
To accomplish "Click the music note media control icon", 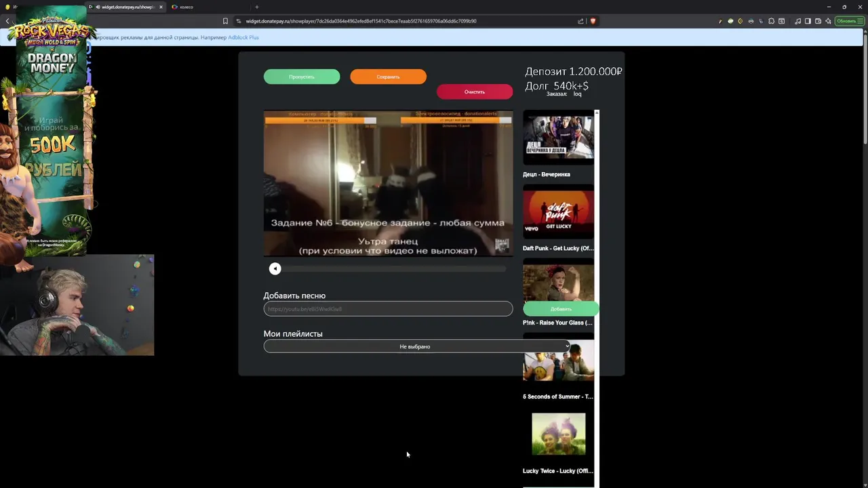I will tap(797, 21).
